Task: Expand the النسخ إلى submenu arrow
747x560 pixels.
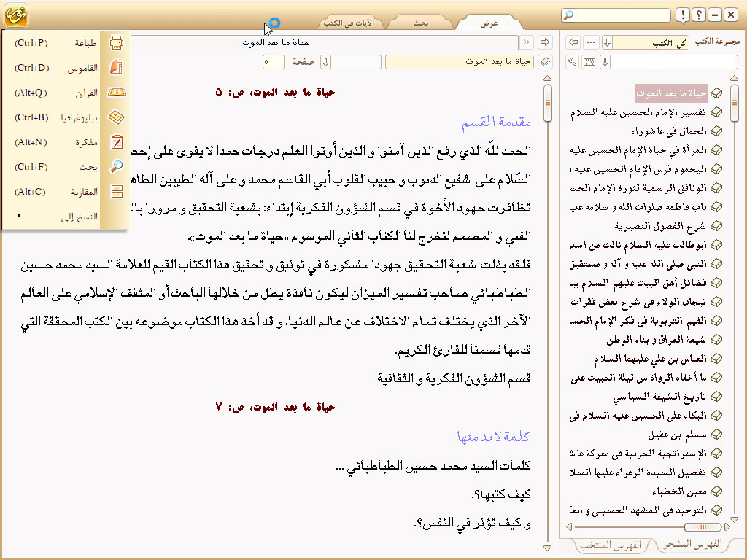Action: pos(19,216)
